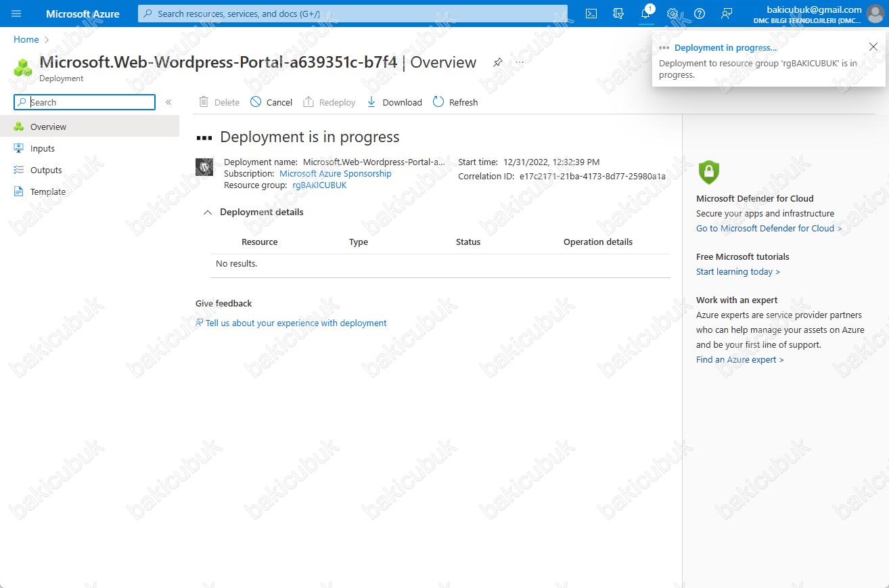This screenshot has width=889, height=588.
Task: Click the Operation details column header
Action: click(x=598, y=242)
